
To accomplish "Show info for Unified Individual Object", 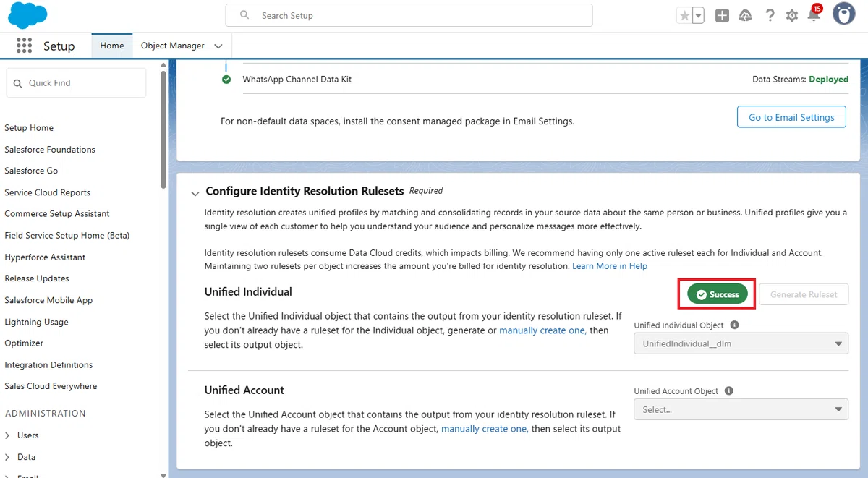I will coord(734,325).
